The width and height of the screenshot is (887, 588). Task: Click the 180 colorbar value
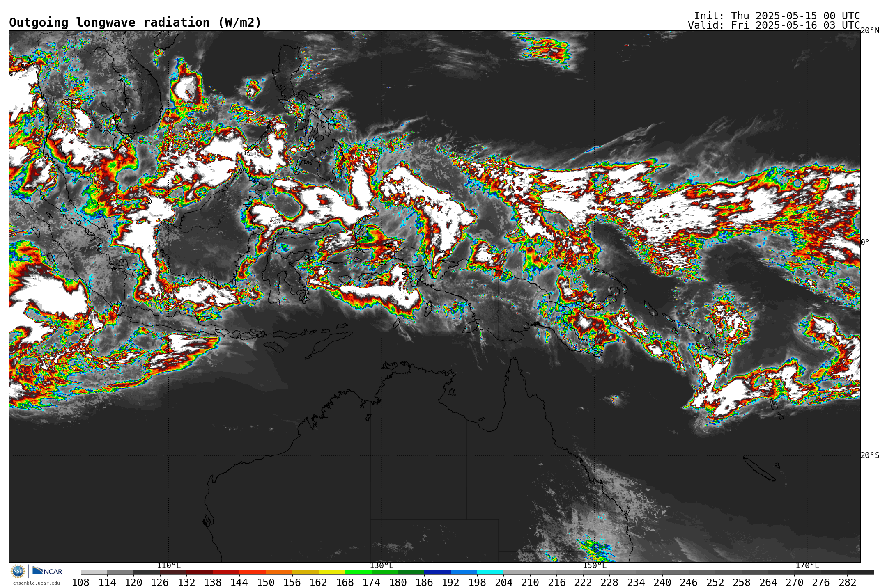[398, 582]
